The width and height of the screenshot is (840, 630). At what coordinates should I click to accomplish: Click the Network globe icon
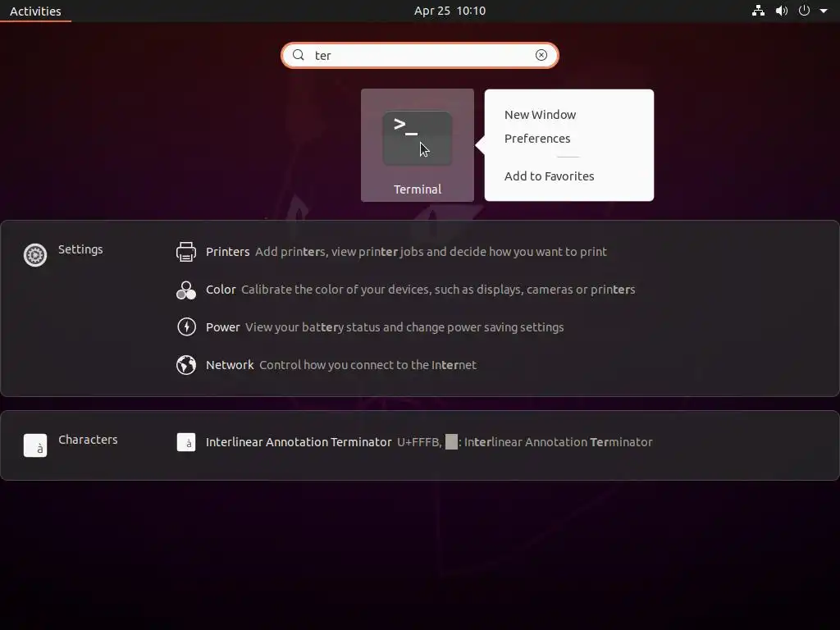point(186,365)
